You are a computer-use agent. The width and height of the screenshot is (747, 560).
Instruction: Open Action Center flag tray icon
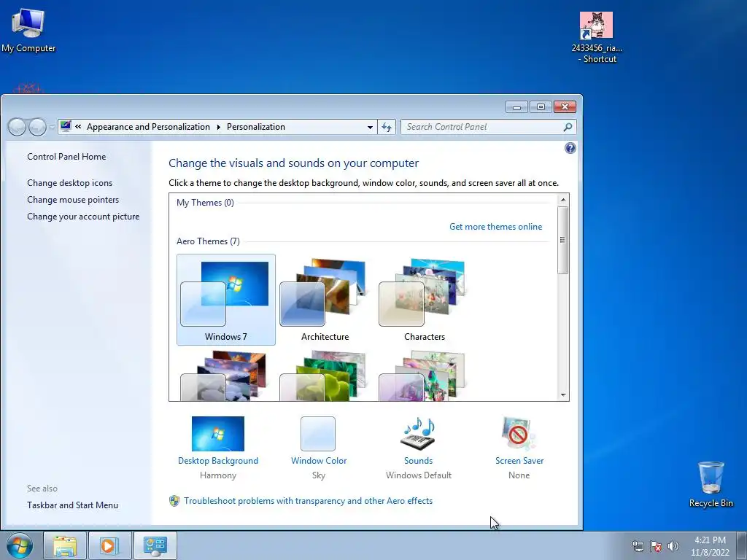[656, 546]
